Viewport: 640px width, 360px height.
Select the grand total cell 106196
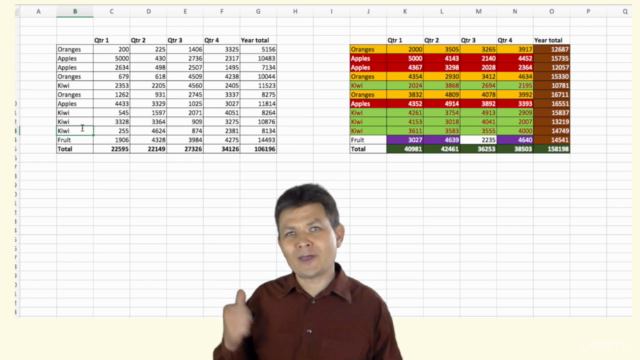click(258, 149)
